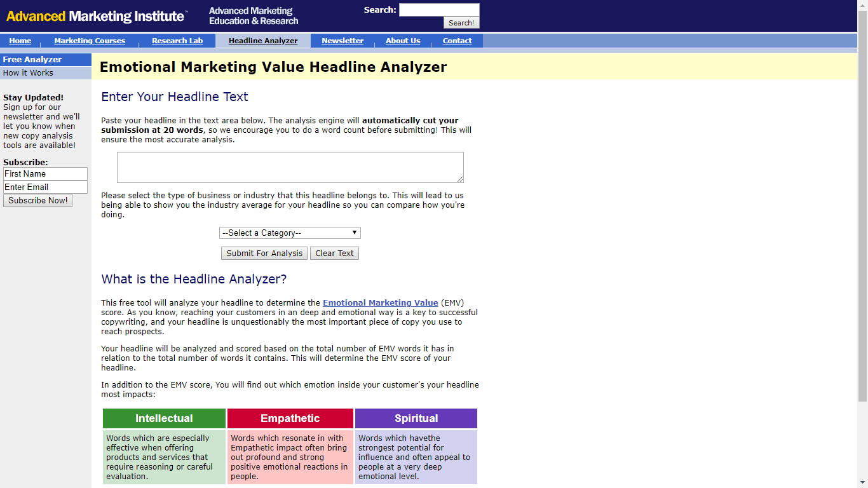Image resolution: width=868 pixels, height=488 pixels.
Task: Click Submit For Analysis button
Action: [x=264, y=254]
